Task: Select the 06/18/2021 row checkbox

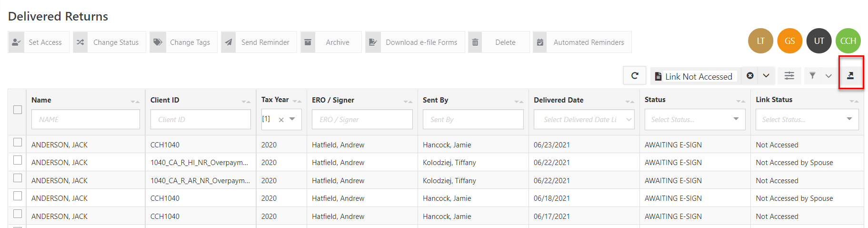Action: [x=18, y=196]
